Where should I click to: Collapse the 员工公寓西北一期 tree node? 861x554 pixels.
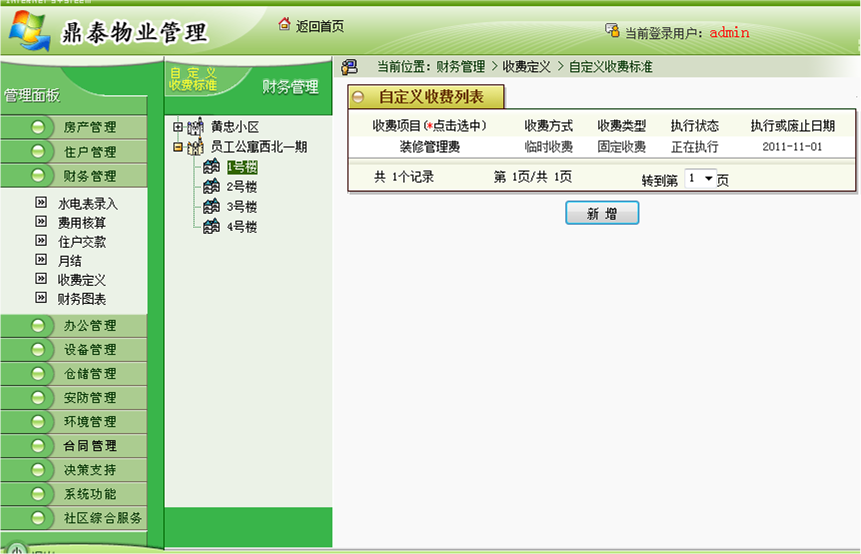[178, 147]
